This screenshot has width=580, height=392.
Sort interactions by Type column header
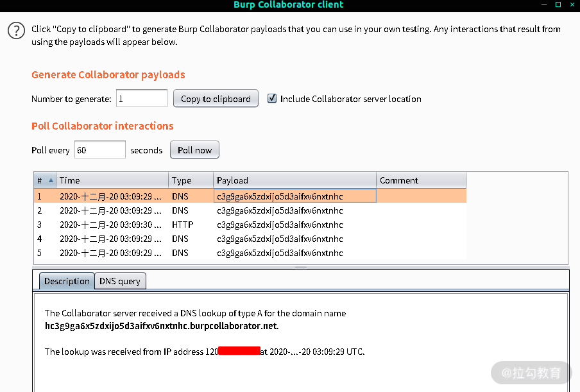click(x=191, y=180)
